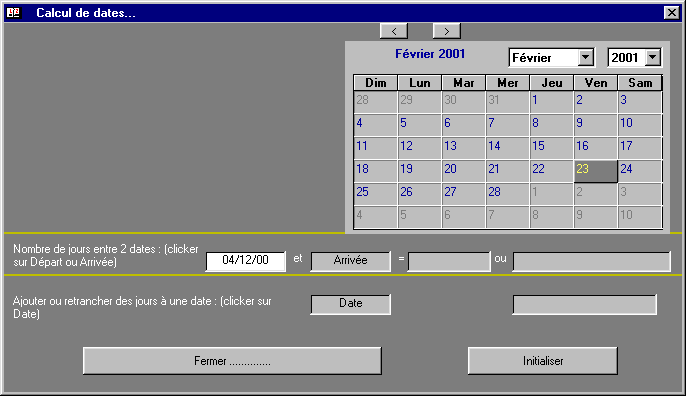The height and width of the screenshot is (396, 686).
Task: Select day 18 in the calendar
Action: point(375,171)
